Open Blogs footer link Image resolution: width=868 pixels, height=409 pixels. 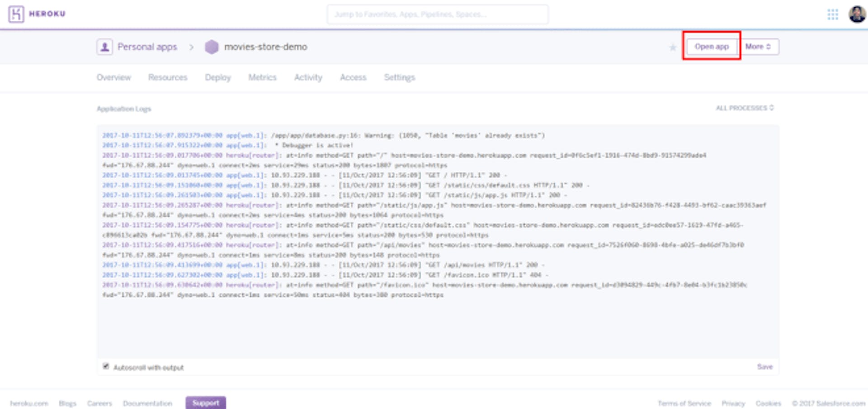pyautogui.click(x=67, y=403)
